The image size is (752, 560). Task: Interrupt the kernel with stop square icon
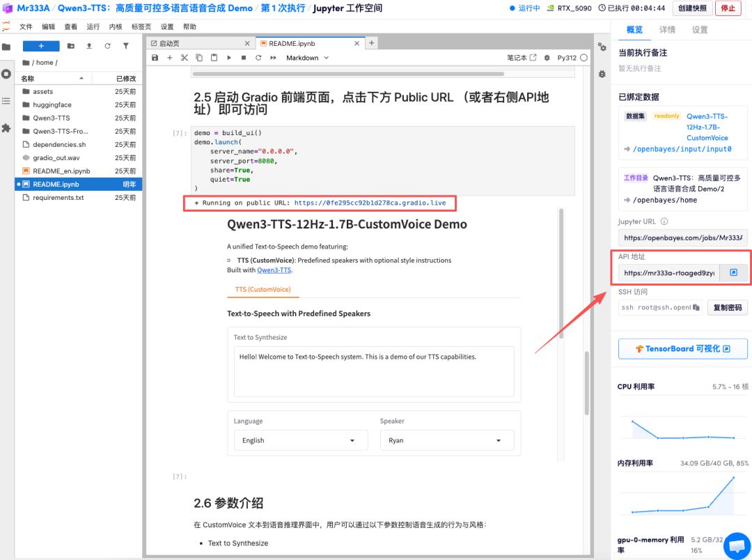point(244,58)
